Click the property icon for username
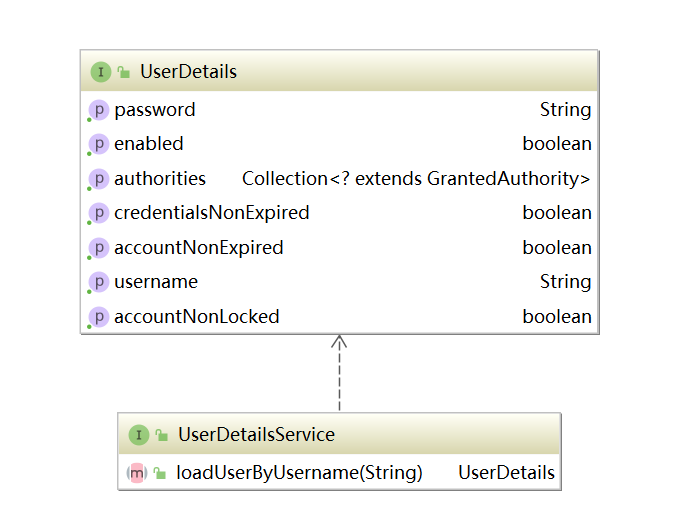This screenshot has width=679, height=517. point(99,282)
